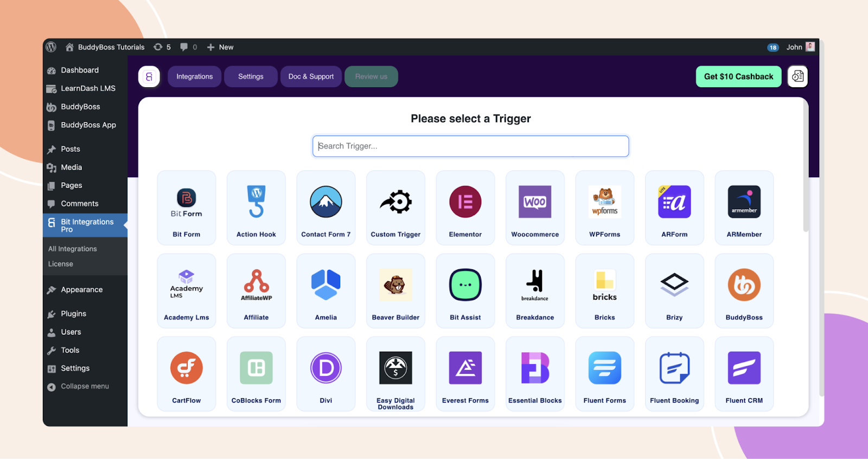Open Doc & Support tab

point(311,76)
